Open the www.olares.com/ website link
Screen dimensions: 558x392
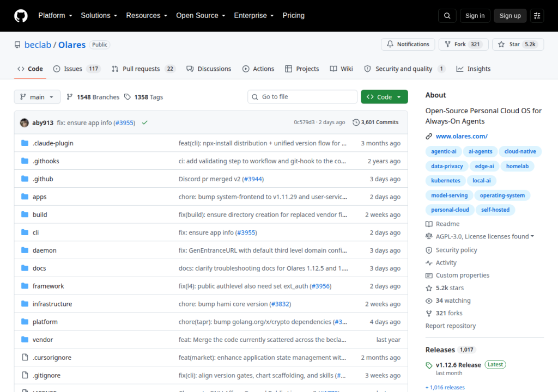(x=462, y=136)
